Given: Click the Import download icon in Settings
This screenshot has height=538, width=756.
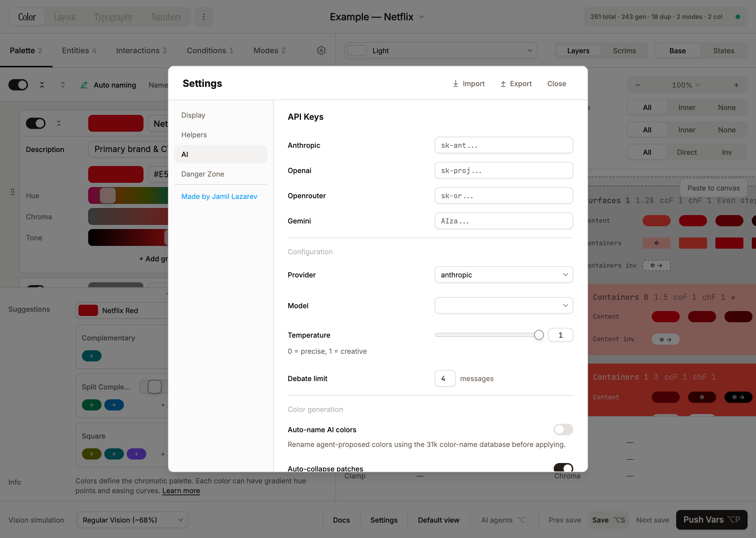Looking at the screenshot, I should pos(455,84).
